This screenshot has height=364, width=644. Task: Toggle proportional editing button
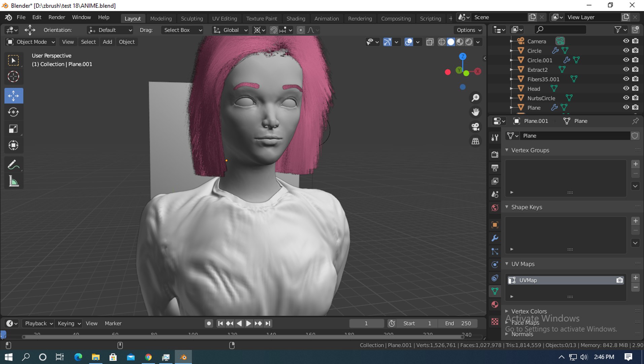[x=301, y=30]
